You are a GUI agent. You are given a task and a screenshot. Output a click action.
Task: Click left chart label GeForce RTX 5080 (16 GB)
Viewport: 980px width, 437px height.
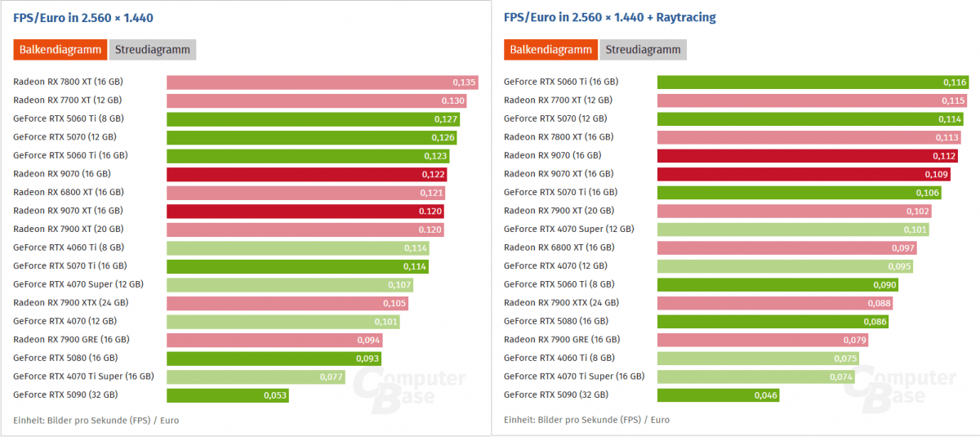[x=65, y=359]
